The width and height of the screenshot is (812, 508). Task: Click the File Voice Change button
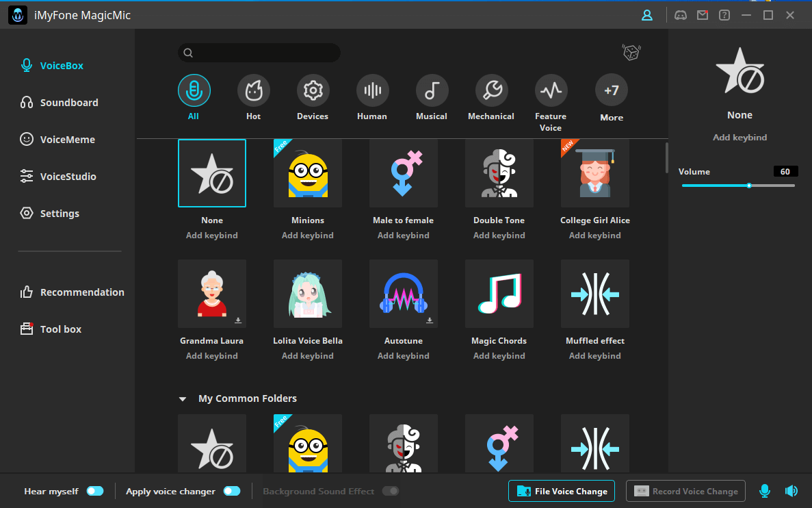tap(562, 491)
